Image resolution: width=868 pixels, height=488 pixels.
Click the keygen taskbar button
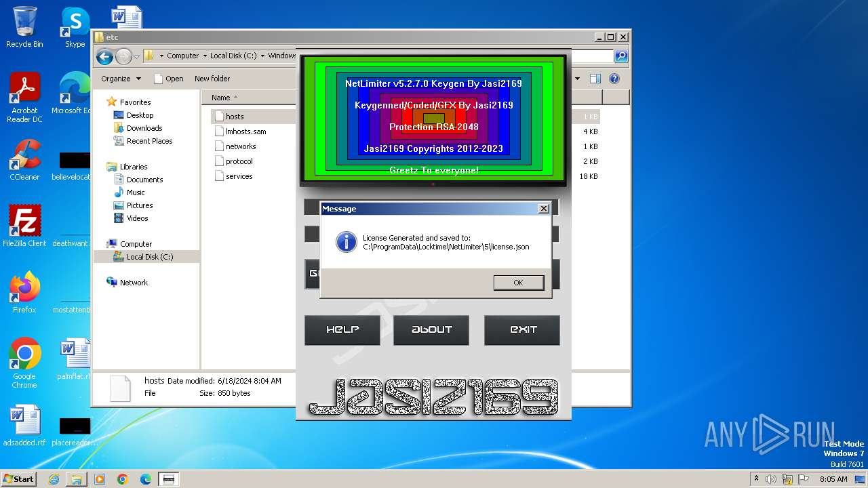coord(168,479)
